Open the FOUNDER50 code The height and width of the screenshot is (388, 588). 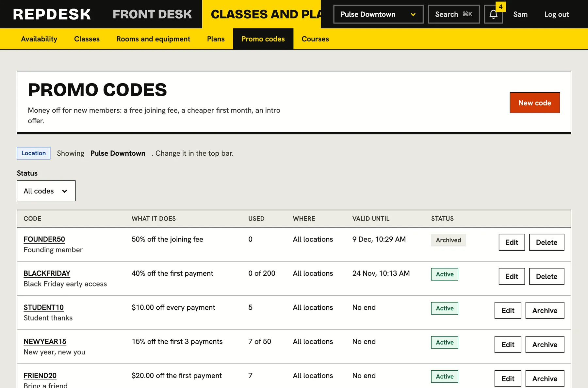pos(44,239)
